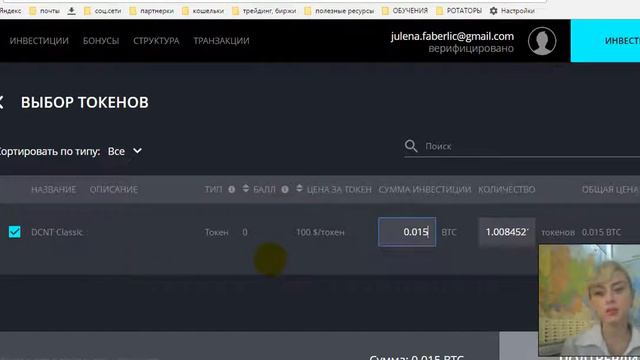Viewport: 640px width, 360px height.
Task: Click the КОЛИЧЕСТВО column header
Action: point(507,189)
